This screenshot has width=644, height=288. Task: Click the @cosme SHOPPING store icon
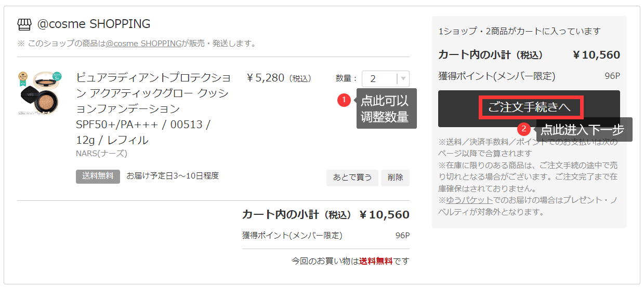click(24, 24)
